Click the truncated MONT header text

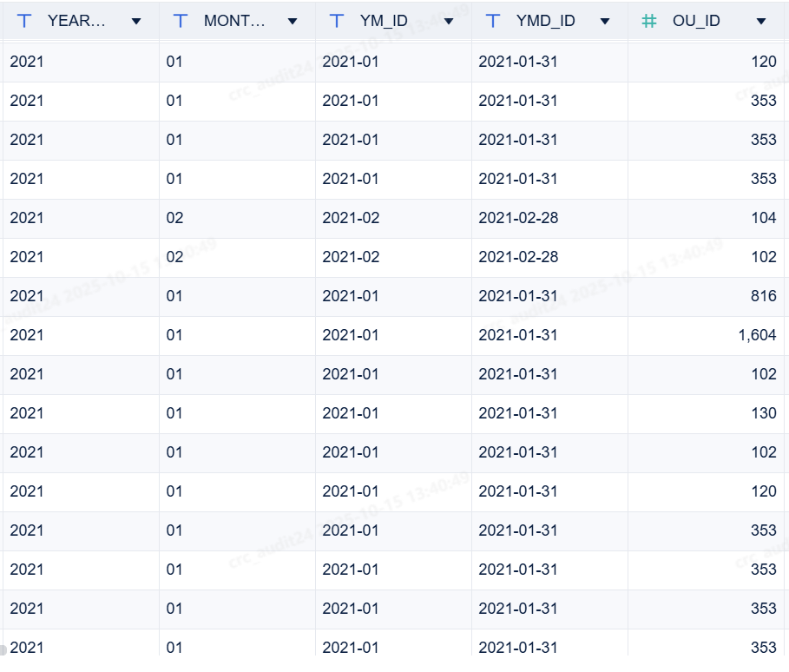[234, 21]
